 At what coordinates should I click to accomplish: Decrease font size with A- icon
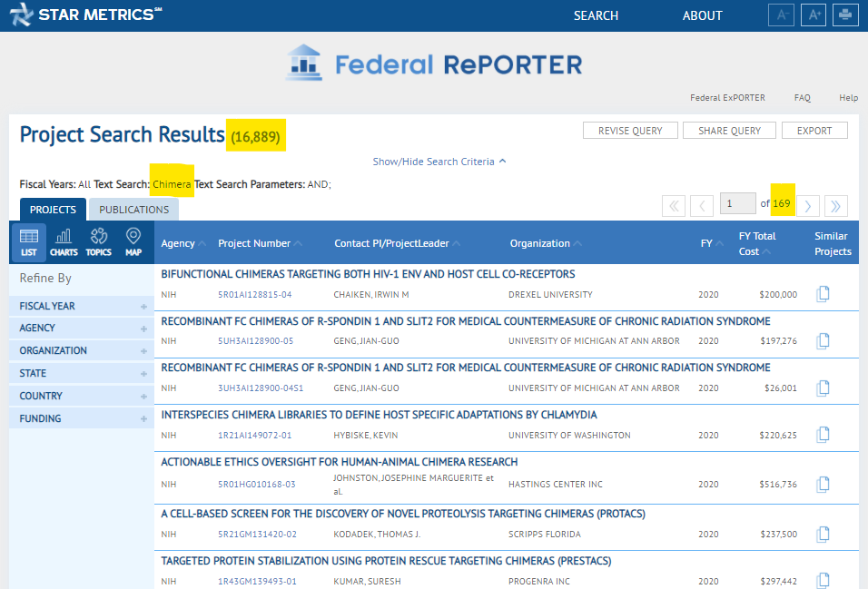click(x=781, y=15)
